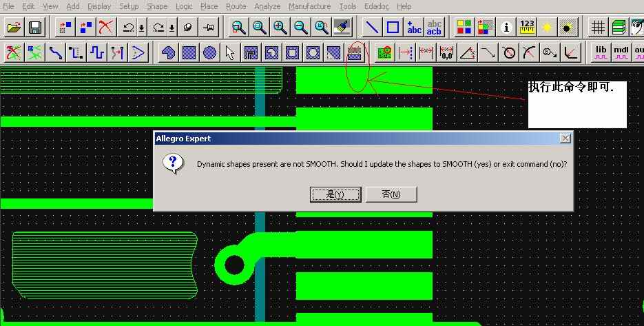Click the Save floppy disk icon
Viewport: 644px width, 326px height.
click(x=35, y=28)
